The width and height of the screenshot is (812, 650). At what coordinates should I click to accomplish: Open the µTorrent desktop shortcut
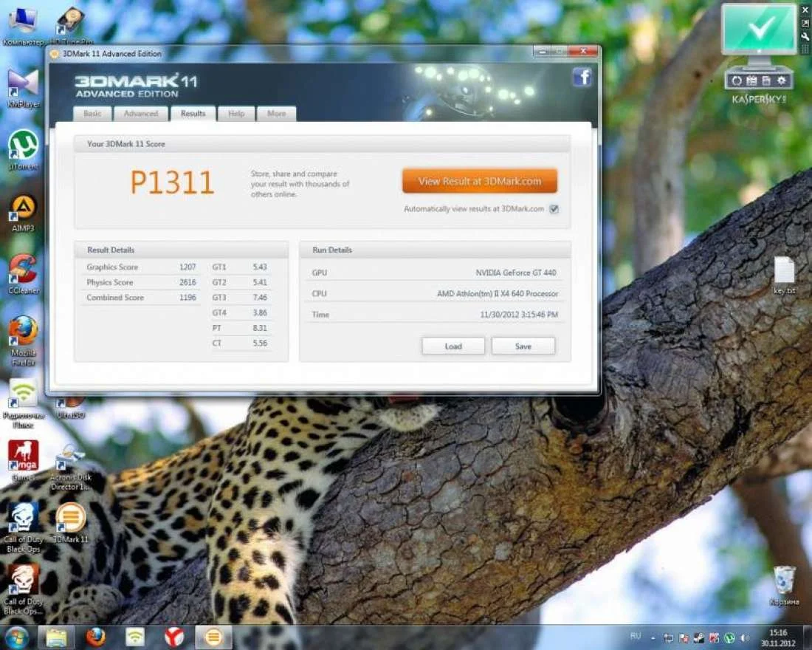tap(24, 151)
